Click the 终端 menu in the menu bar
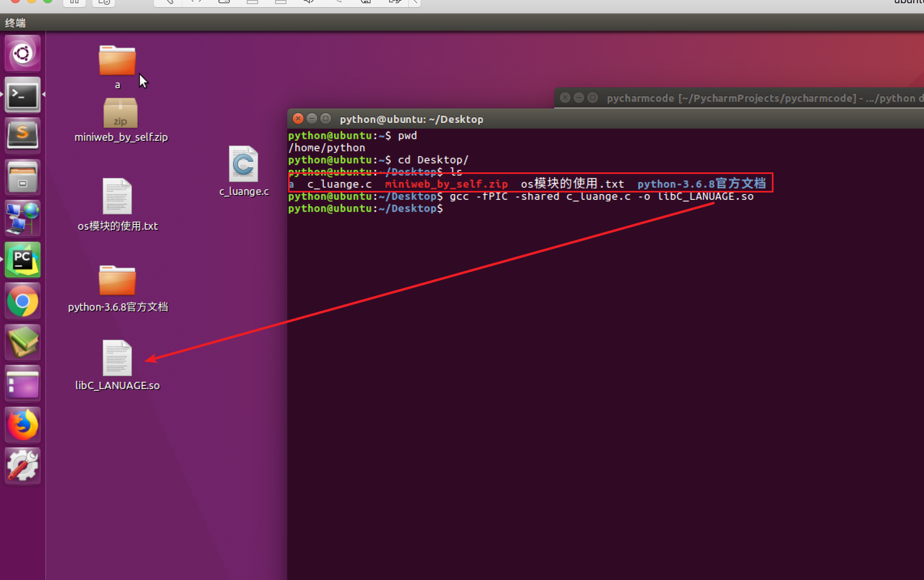 [15, 23]
